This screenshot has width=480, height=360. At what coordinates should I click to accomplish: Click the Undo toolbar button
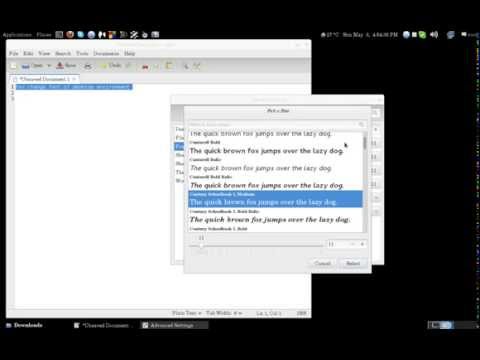coord(111,66)
